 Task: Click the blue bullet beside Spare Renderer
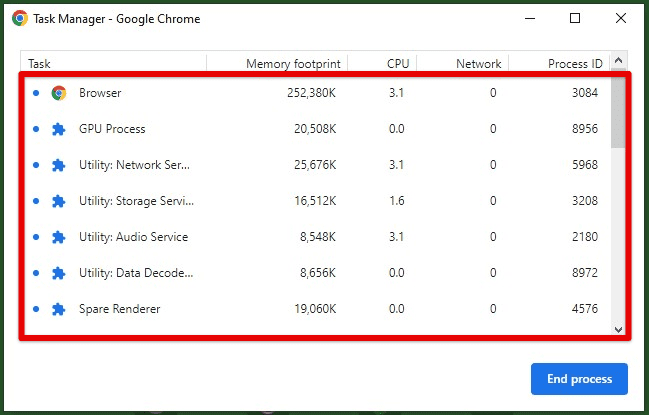tap(36, 309)
